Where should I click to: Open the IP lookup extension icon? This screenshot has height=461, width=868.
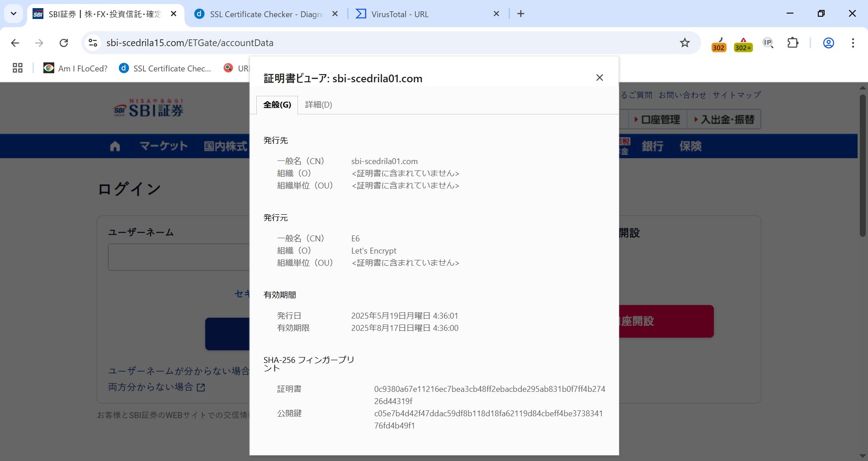click(768, 43)
